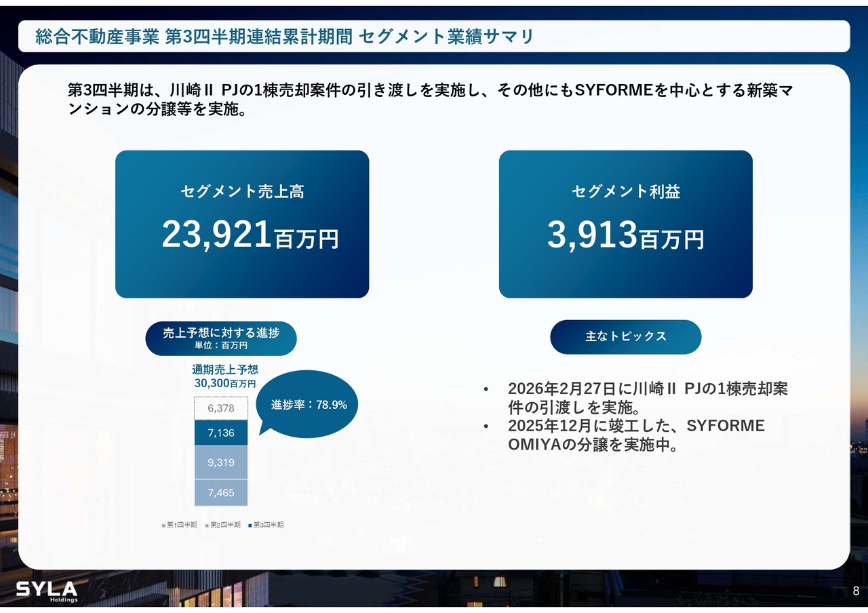The width and height of the screenshot is (868, 613).
Task: Click the SYLA Holdings logo
Action: [x=47, y=591]
